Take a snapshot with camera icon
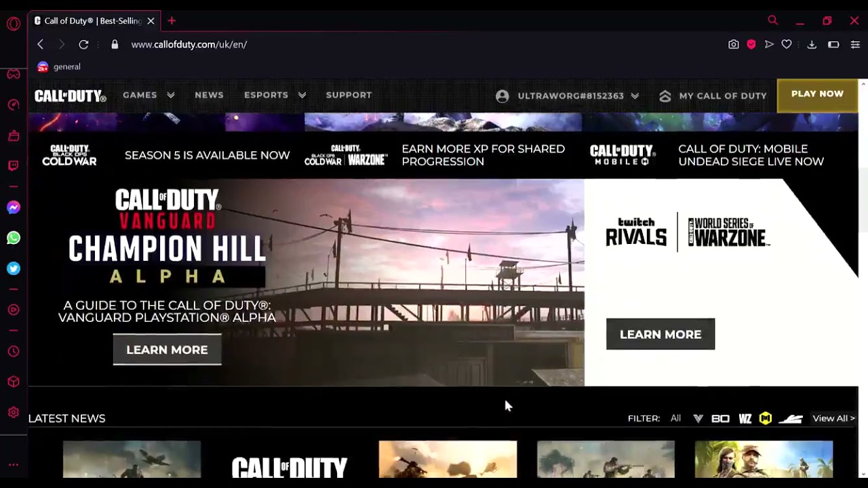The image size is (868, 488). (x=734, y=44)
